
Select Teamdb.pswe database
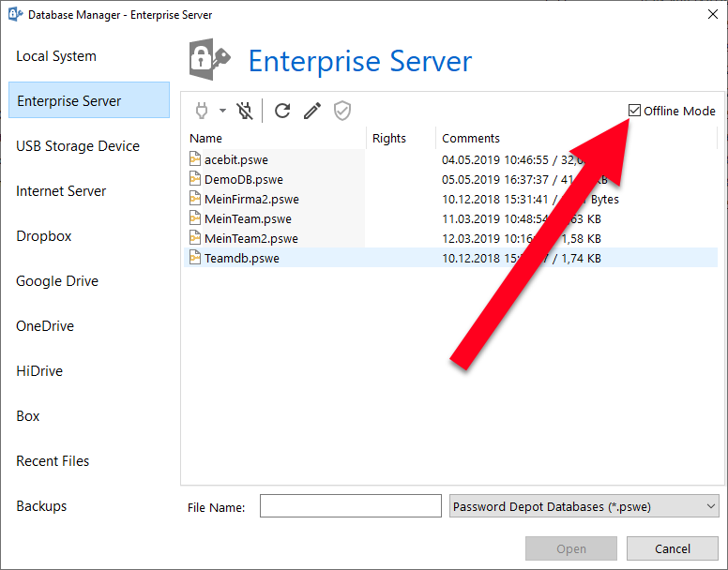coord(451,258)
